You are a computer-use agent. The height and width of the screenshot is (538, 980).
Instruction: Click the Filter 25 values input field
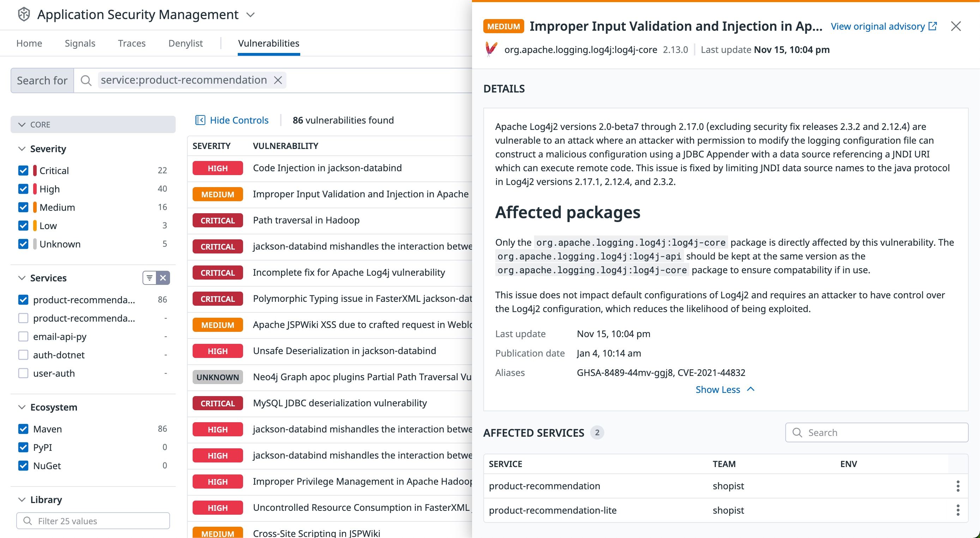point(93,520)
